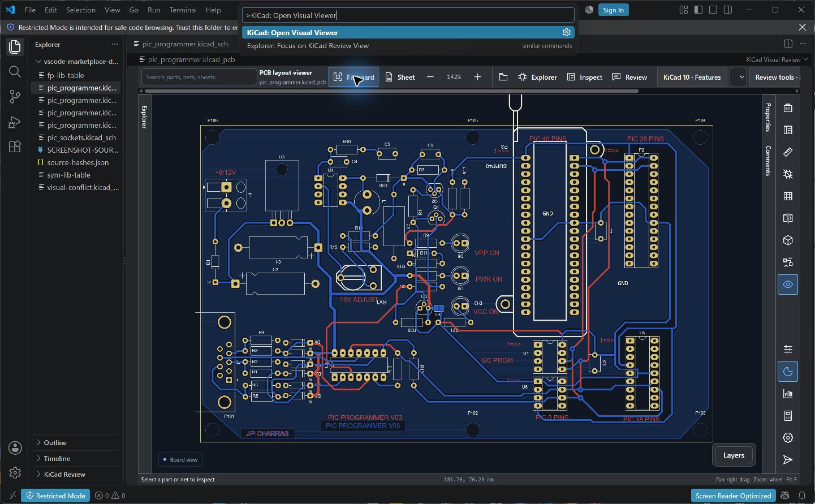Collapse the vscode-marketplace-d... folder
Screen dimensions: 815x504
pyautogui.click(x=77, y=62)
